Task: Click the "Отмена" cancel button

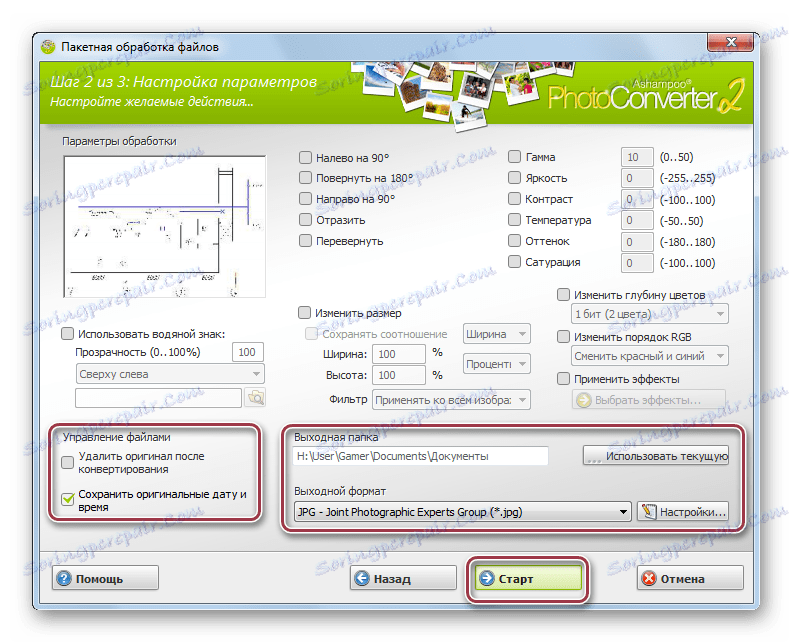Action: click(690, 578)
